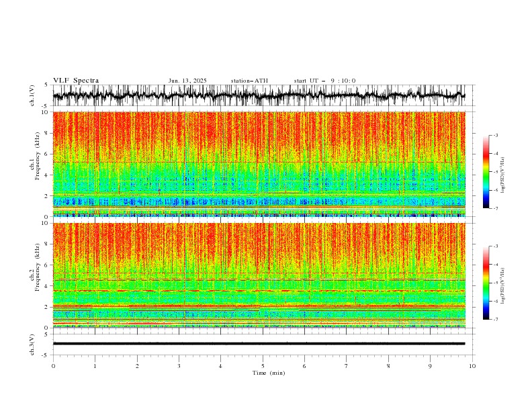
Task: Click the lower colorbar "log(PSD)(V²/Hz)" label
Action: pyautogui.click(x=503, y=286)
